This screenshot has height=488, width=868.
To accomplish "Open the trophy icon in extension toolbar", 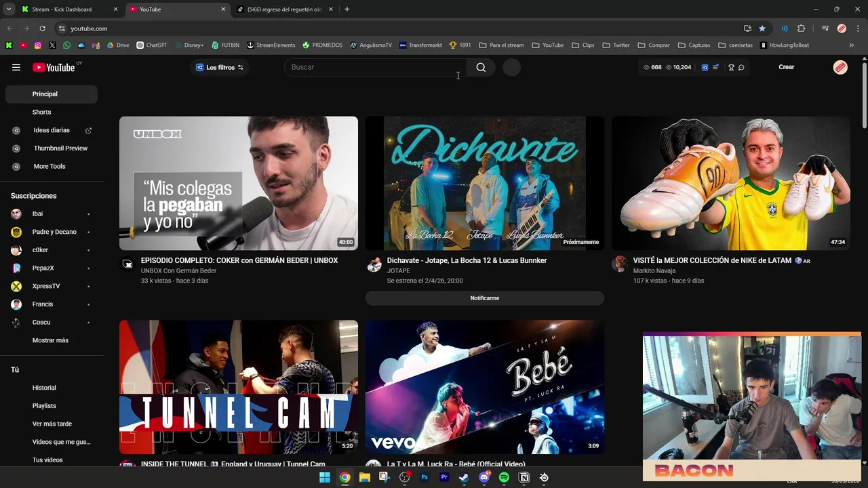I will pos(731,67).
